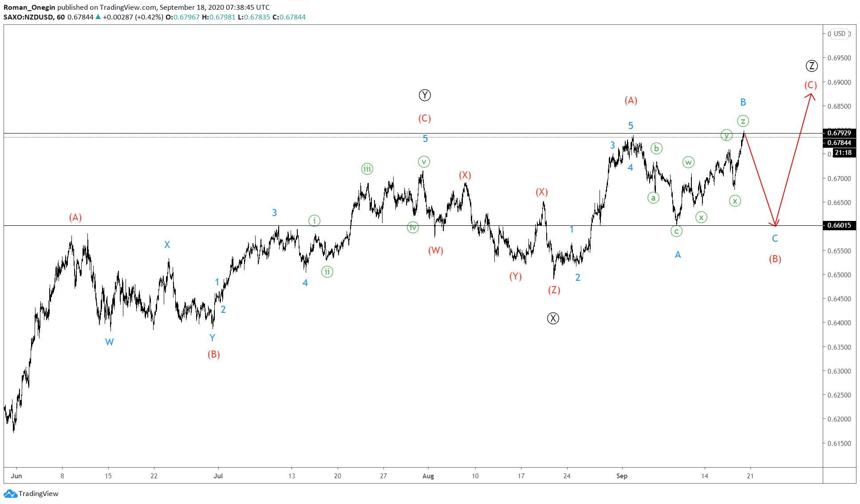The height and width of the screenshot is (504, 860).
Task: Click the TradingView label beside the logo
Action: [38, 493]
